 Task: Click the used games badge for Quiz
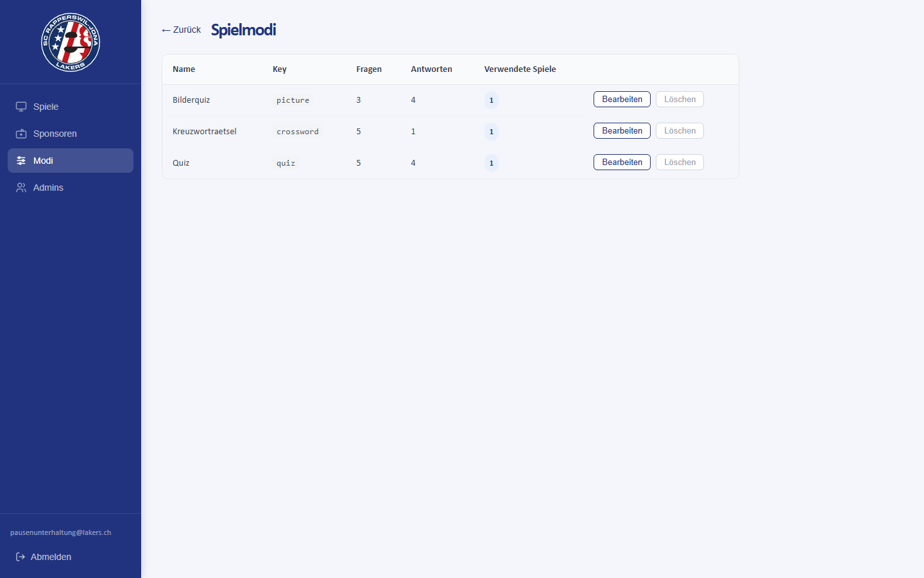click(492, 163)
